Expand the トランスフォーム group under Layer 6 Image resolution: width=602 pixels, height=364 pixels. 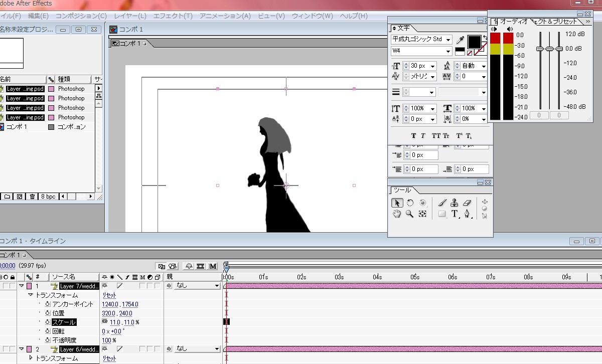(x=30, y=358)
